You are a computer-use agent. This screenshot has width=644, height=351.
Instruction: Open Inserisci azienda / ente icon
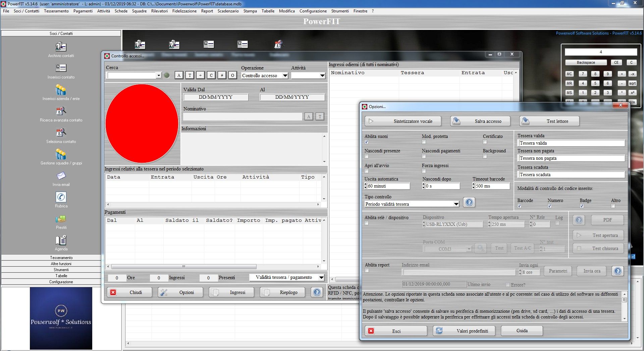(61, 90)
